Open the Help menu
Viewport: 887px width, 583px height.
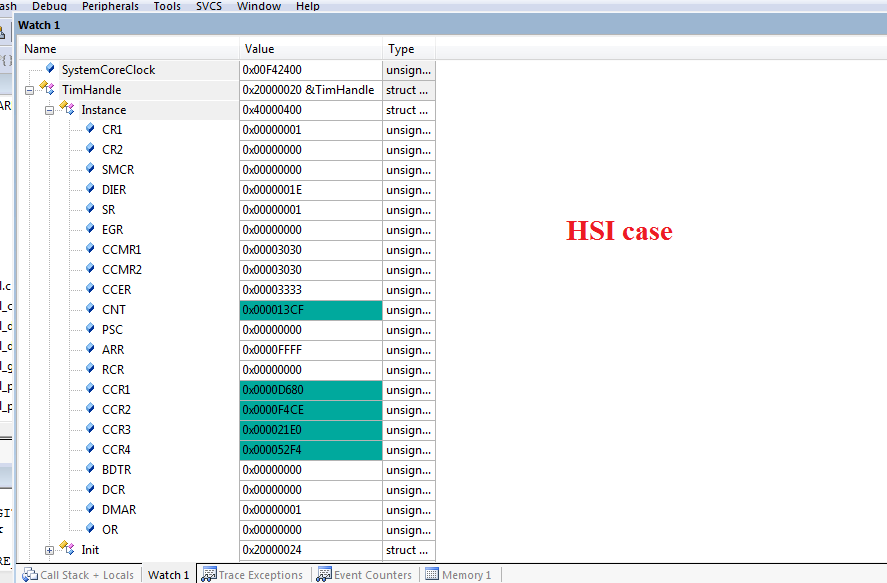click(308, 6)
